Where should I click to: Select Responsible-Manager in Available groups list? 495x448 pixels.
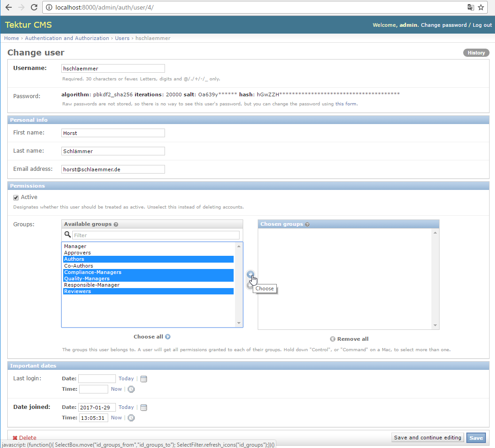point(92,285)
